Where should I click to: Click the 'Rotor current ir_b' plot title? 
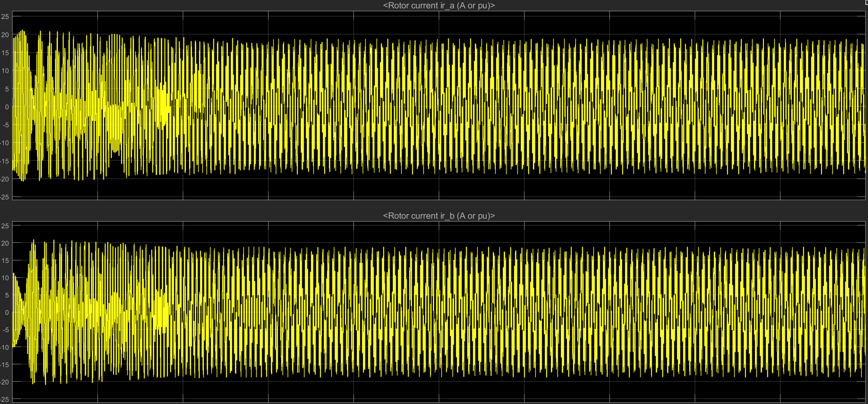point(439,216)
